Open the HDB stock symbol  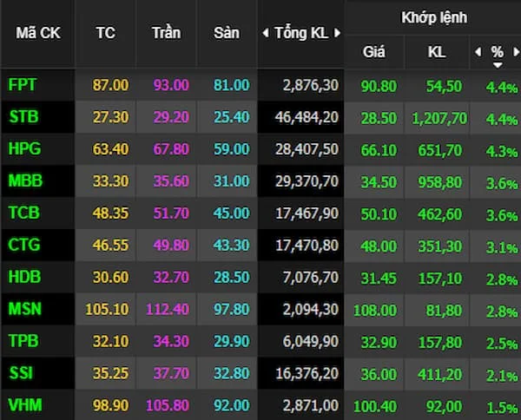pyautogui.click(x=24, y=277)
